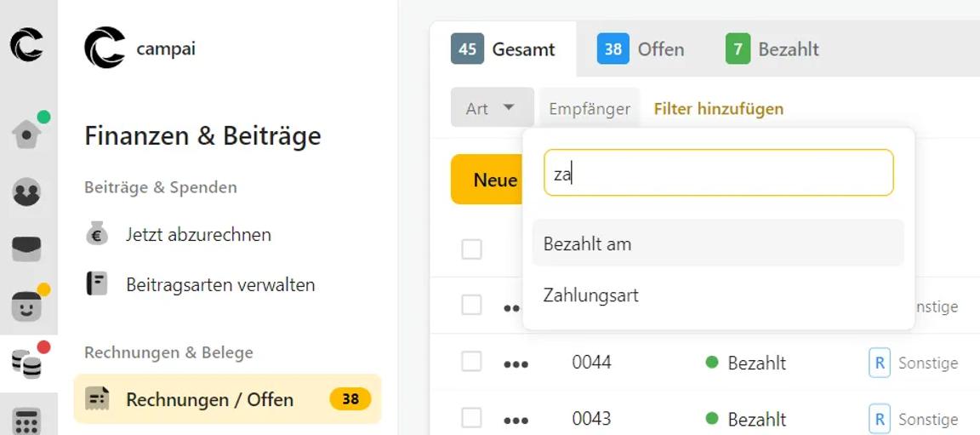Viewport: 980px width, 435px height.
Task: Select the finance coins sidebar icon
Action: point(27,363)
